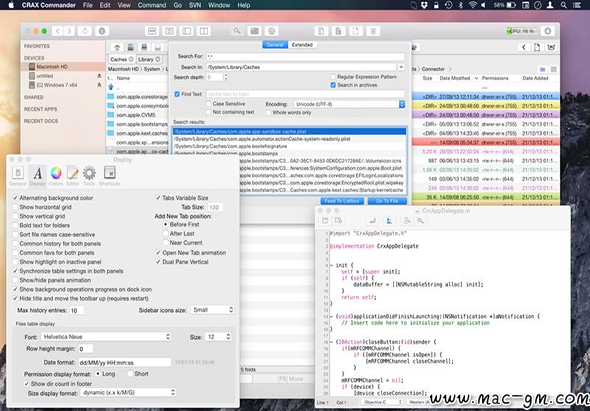Screen dimensions: 590x411
Task: Click the Date format input field
Action: click(x=125, y=362)
